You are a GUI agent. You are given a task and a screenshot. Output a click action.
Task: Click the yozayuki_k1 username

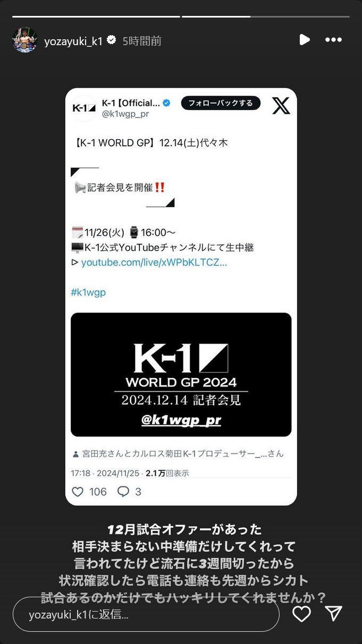(x=73, y=41)
